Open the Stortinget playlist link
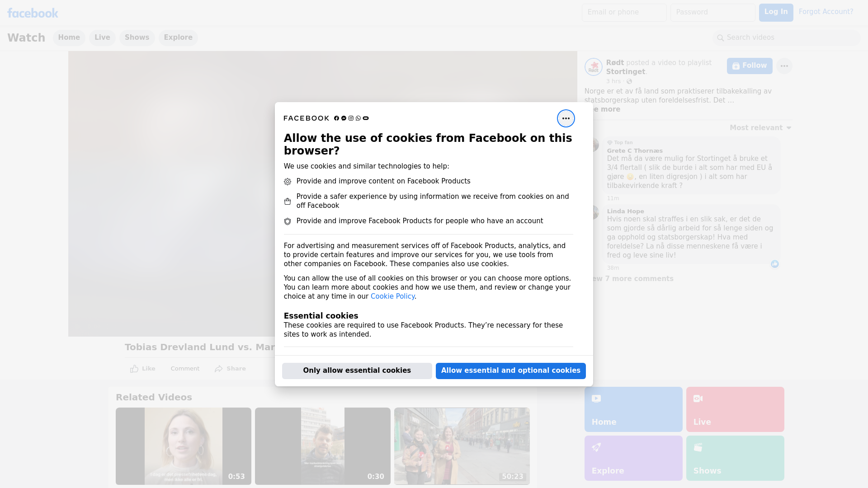868x488 pixels. 625,72
